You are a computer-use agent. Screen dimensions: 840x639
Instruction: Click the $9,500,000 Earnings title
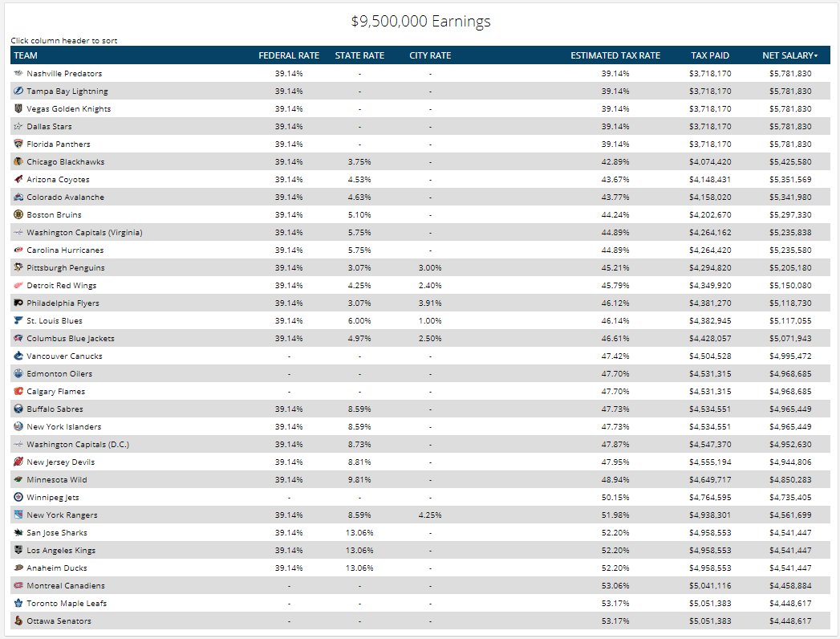[420, 21]
